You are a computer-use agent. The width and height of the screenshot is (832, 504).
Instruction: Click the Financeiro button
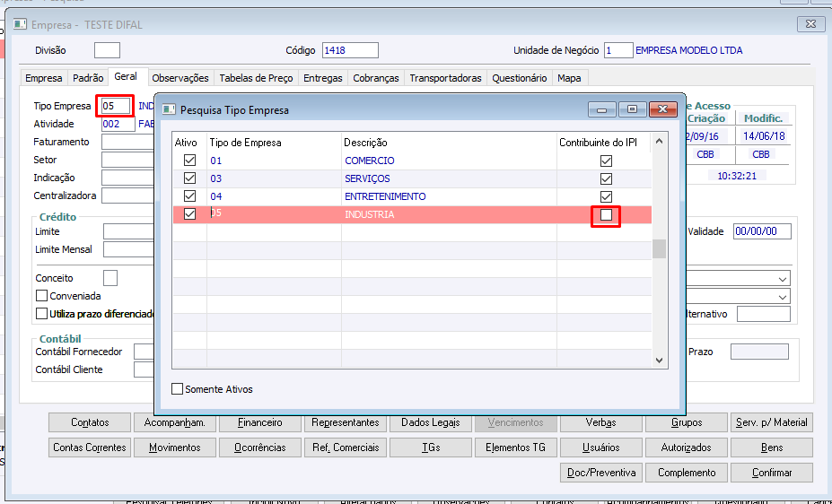[x=260, y=422]
